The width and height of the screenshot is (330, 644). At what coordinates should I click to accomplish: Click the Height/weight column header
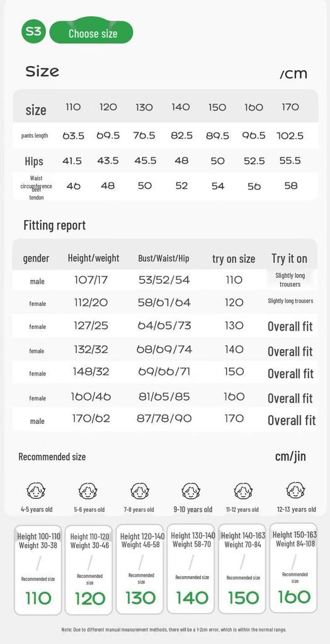click(x=93, y=258)
